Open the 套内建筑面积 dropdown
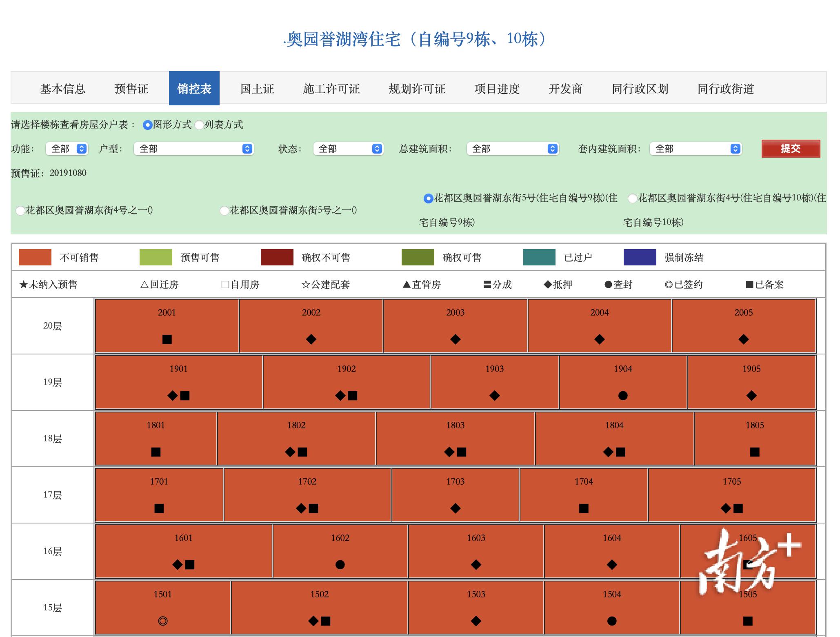This screenshot has height=637, width=840. coord(696,149)
